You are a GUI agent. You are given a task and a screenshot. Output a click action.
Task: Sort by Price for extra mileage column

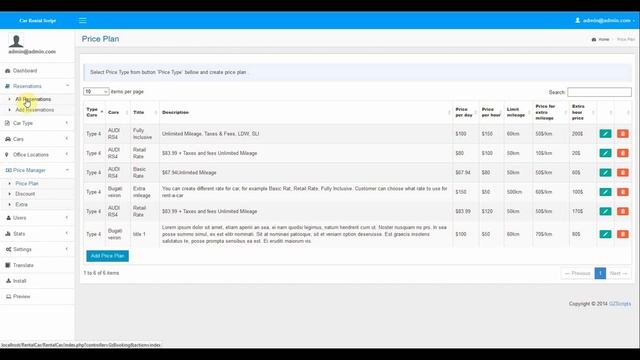[551, 112]
